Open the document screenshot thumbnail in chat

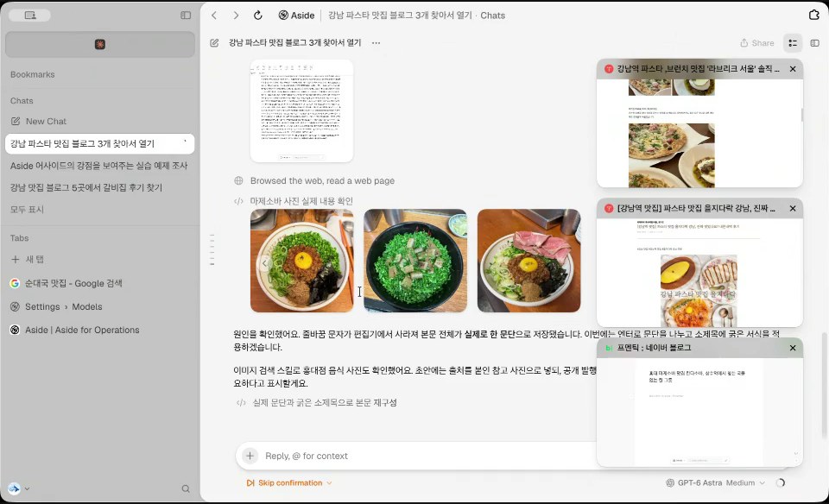click(x=301, y=111)
